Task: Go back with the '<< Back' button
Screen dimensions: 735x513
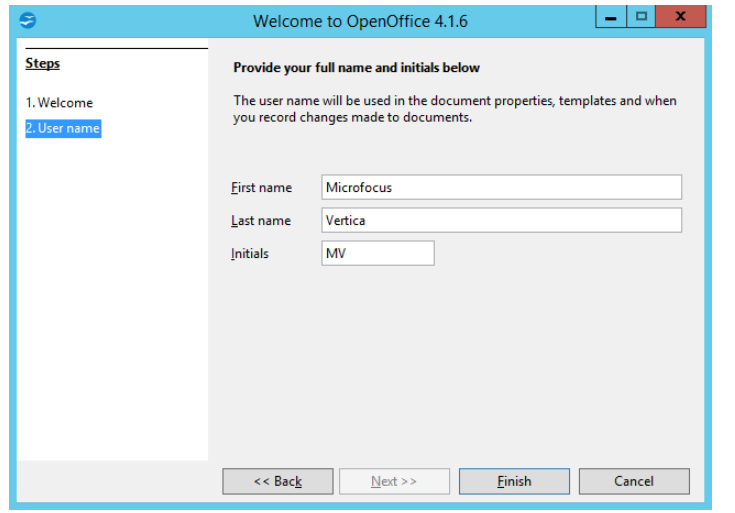Action: [278, 481]
